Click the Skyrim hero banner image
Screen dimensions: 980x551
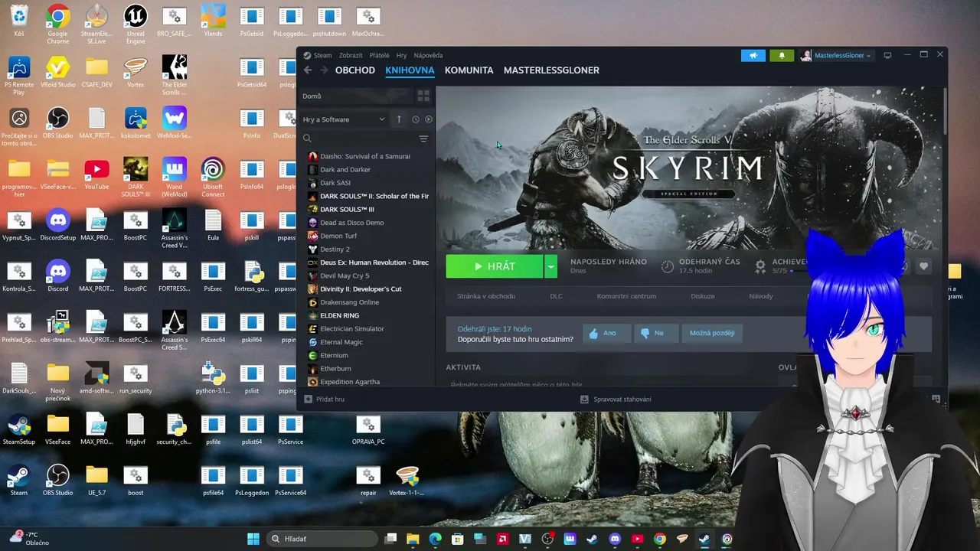689,168
